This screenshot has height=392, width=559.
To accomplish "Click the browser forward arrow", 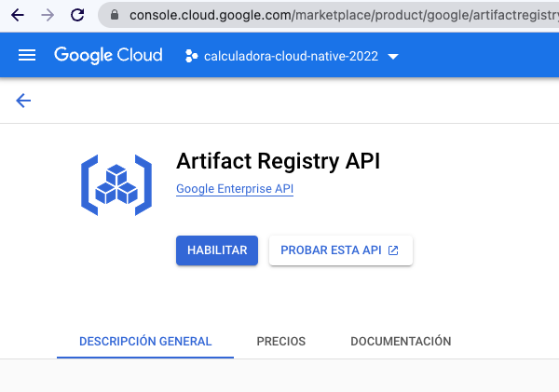I will pos(48,15).
